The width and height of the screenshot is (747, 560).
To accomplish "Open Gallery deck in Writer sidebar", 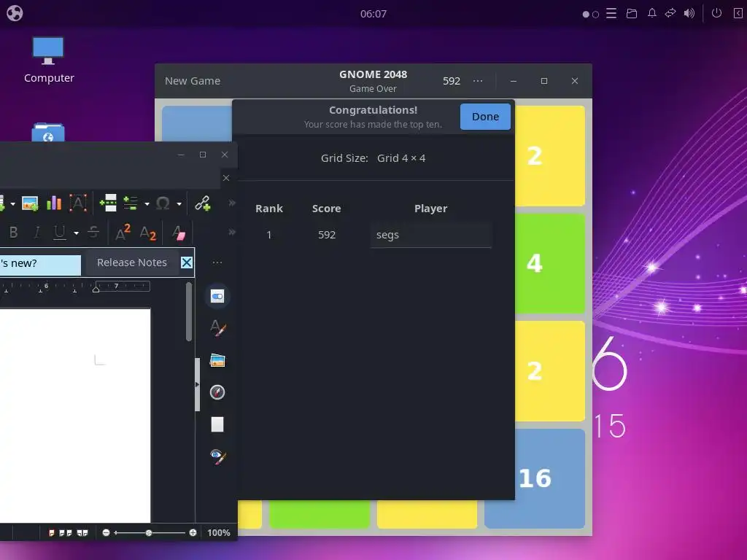I will [x=217, y=360].
